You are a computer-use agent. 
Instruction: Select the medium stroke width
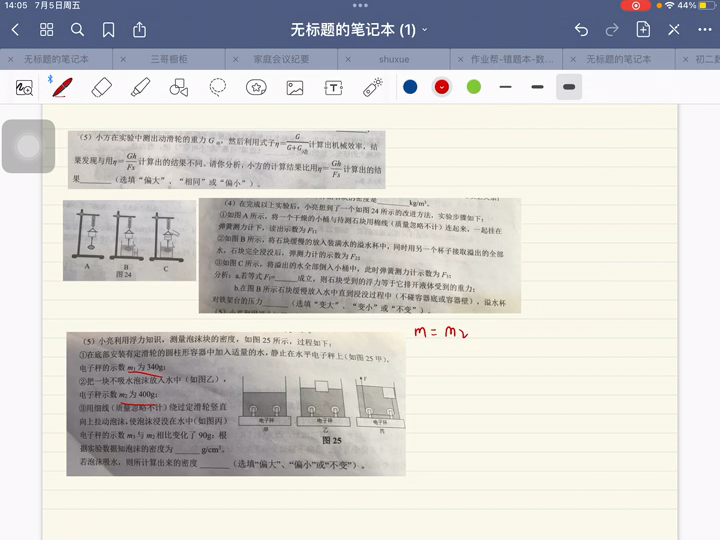537,87
